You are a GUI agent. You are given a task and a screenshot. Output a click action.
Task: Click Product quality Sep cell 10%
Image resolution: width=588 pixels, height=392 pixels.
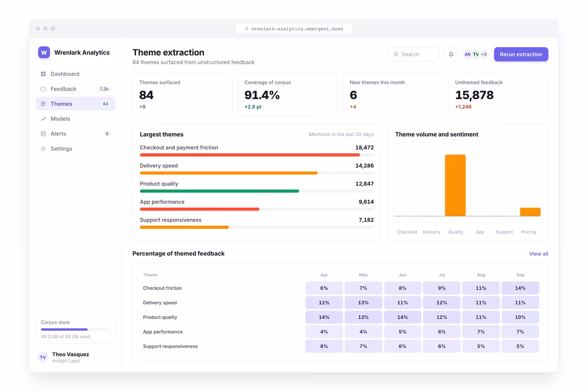click(x=520, y=317)
